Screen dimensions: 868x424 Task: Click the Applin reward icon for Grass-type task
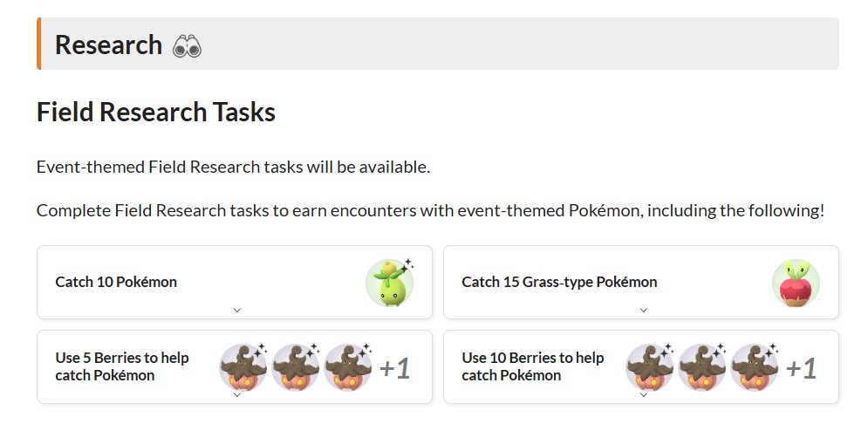tap(796, 283)
